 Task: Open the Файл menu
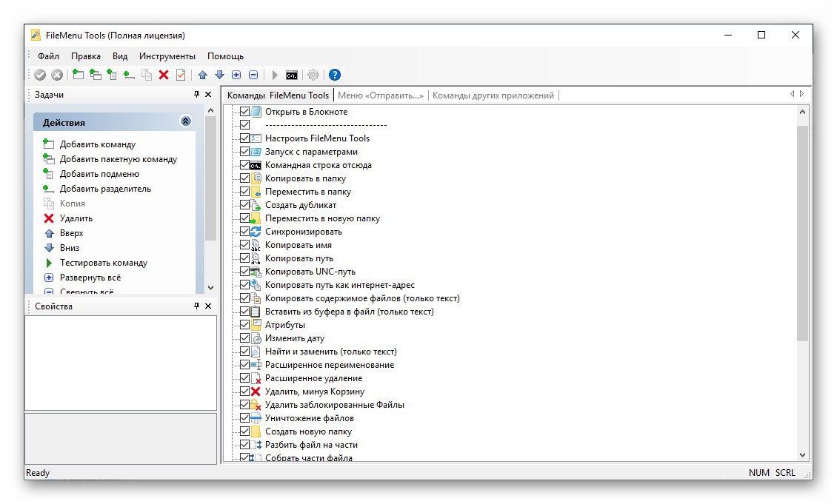click(x=48, y=56)
